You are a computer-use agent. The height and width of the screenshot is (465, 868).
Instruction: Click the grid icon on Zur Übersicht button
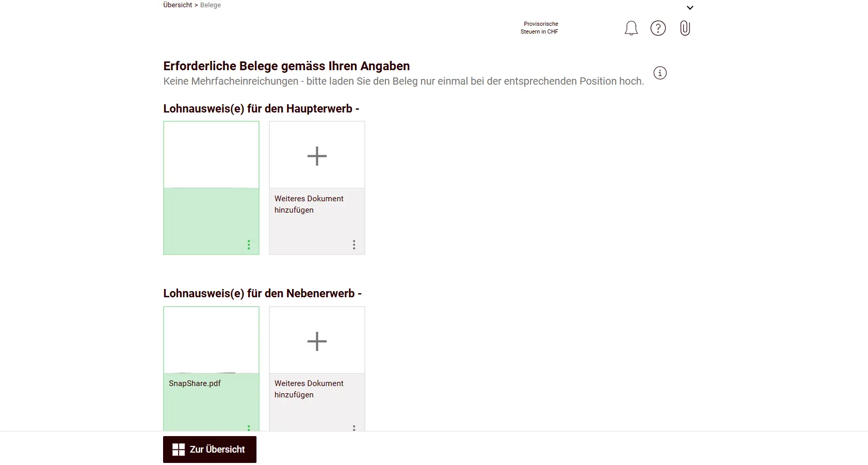point(179,449)
